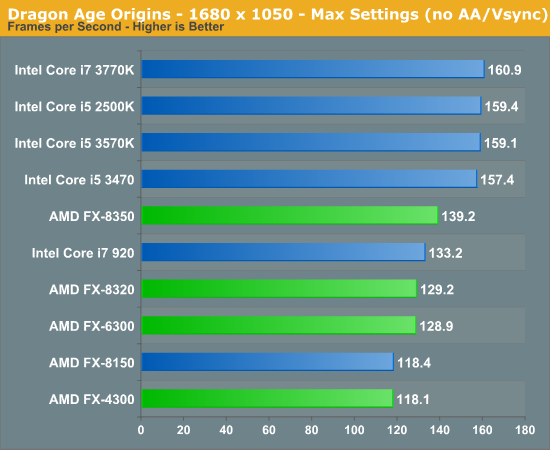Select the 'Intel Core i5 2500K' label
The image size is (550, 450).
pos(74,107)
